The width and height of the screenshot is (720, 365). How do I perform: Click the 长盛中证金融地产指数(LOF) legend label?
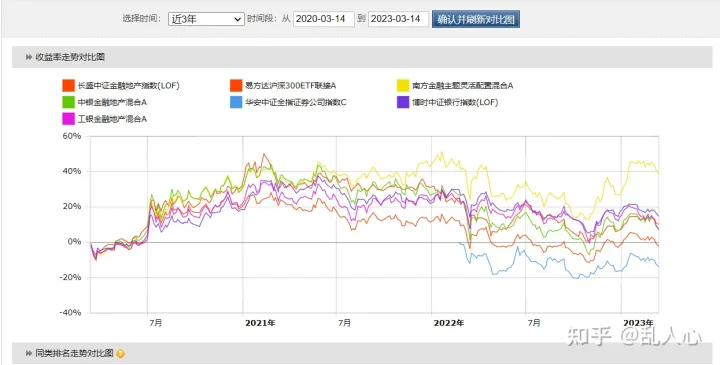[x=129, y=86]
